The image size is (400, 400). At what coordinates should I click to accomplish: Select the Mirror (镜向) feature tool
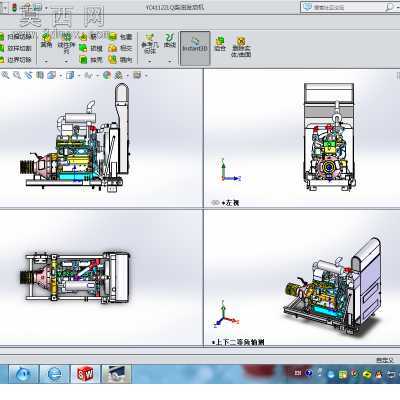tap(121, 60)
